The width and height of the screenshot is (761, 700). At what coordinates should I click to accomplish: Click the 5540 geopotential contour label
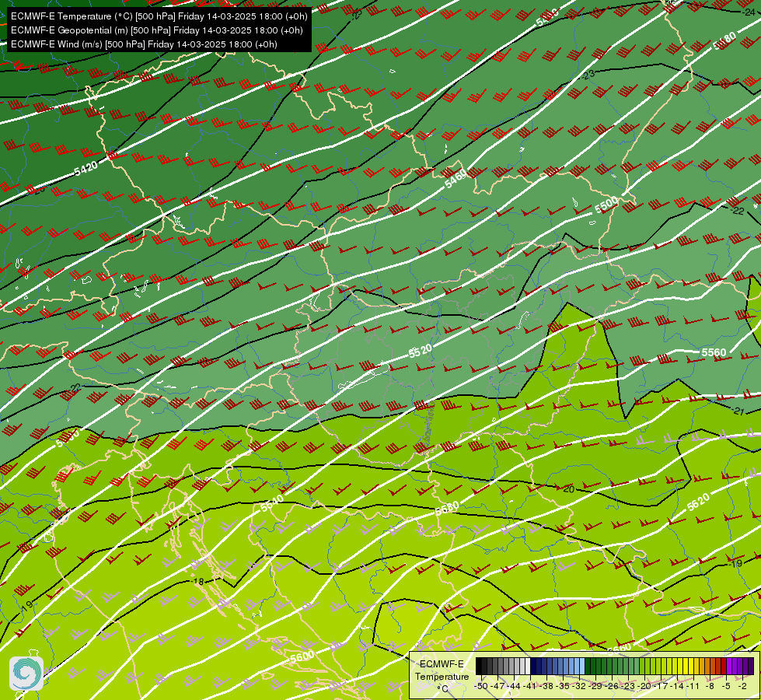tap(272, 504)
